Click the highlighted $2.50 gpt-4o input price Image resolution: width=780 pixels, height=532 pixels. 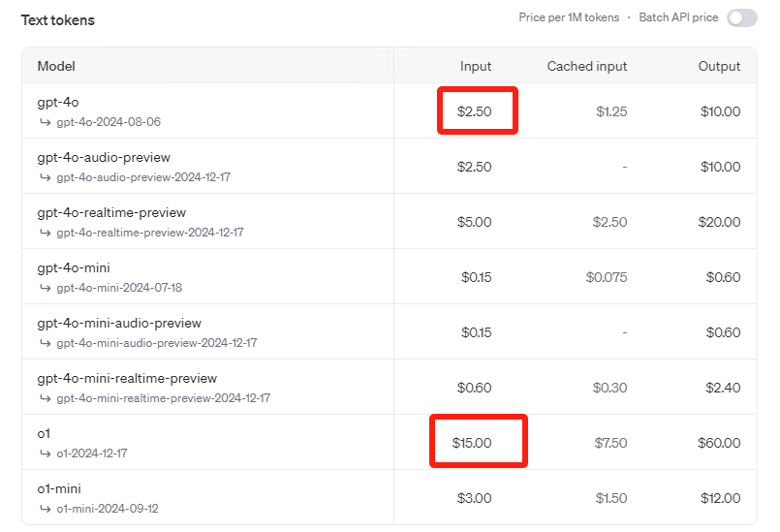pos(475,111)
